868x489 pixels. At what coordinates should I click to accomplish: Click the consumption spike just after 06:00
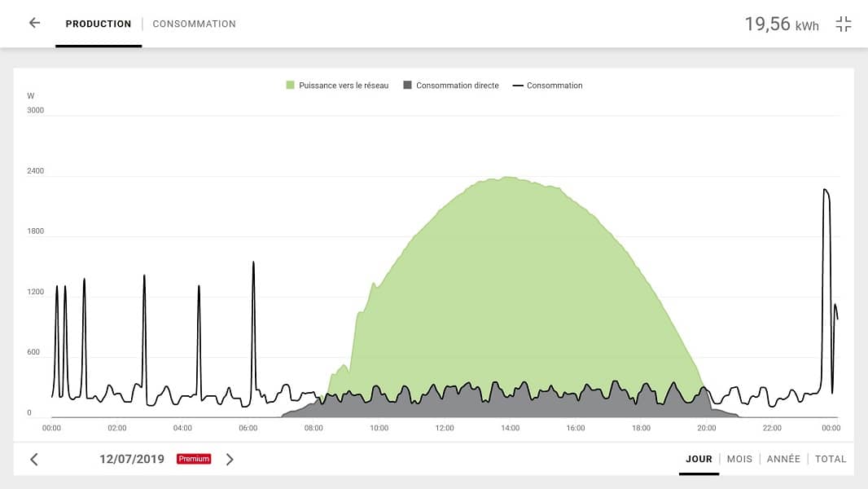(254, 264)
